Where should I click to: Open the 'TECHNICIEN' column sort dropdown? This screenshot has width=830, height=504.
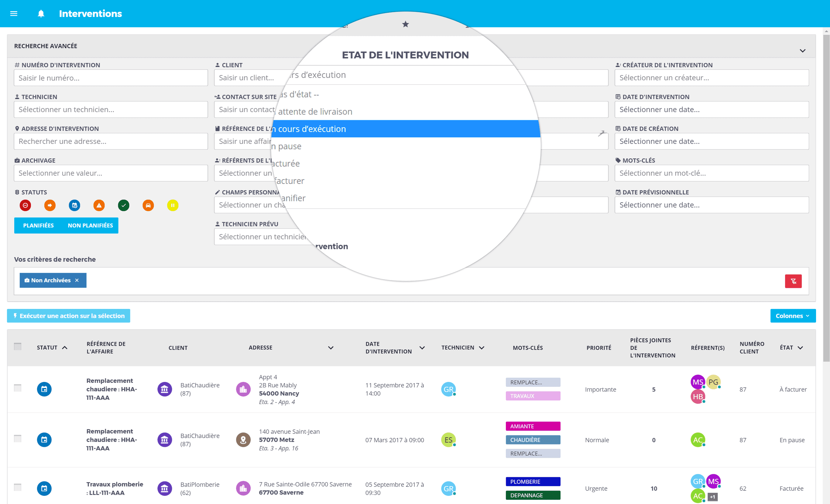(x=482, y=348)
